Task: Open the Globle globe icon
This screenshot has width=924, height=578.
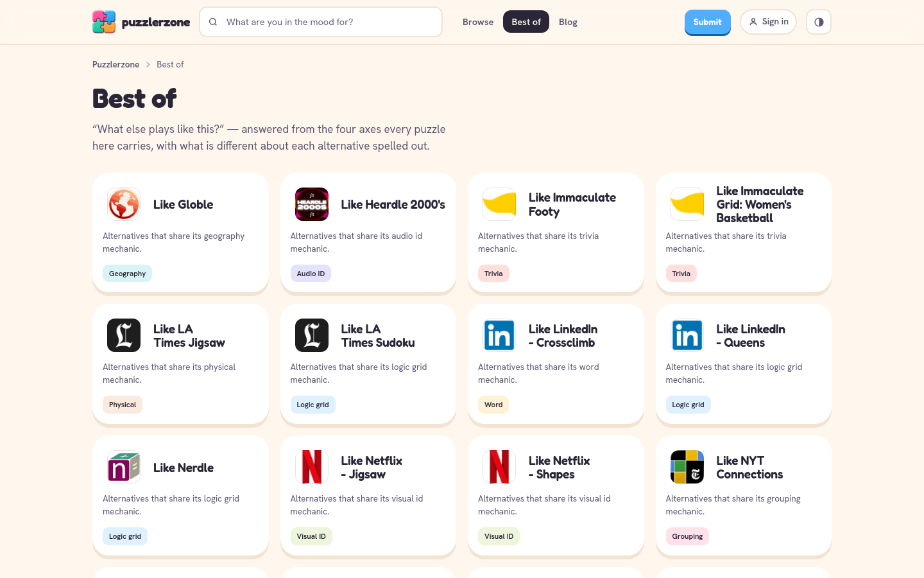Action: click(124, 204)
